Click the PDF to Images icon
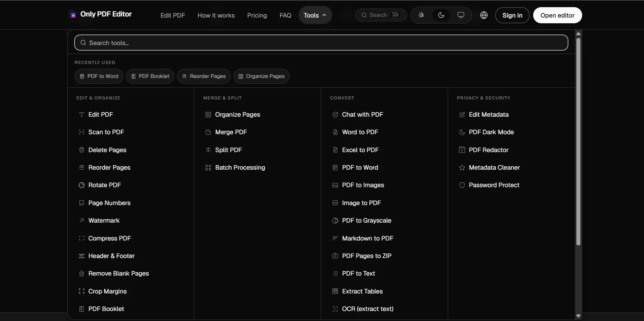The height and width of the screenshot is (321, 644). point(335,185)
